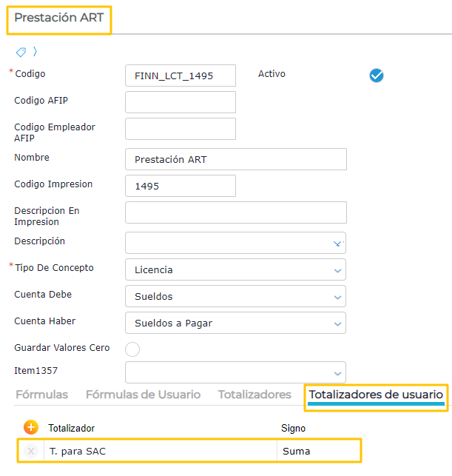Image resolution: width=452 pixels, height=476 pixels.
Task: Open the Tipo De Concepto dropdown
Action: [x=338, y=269]
